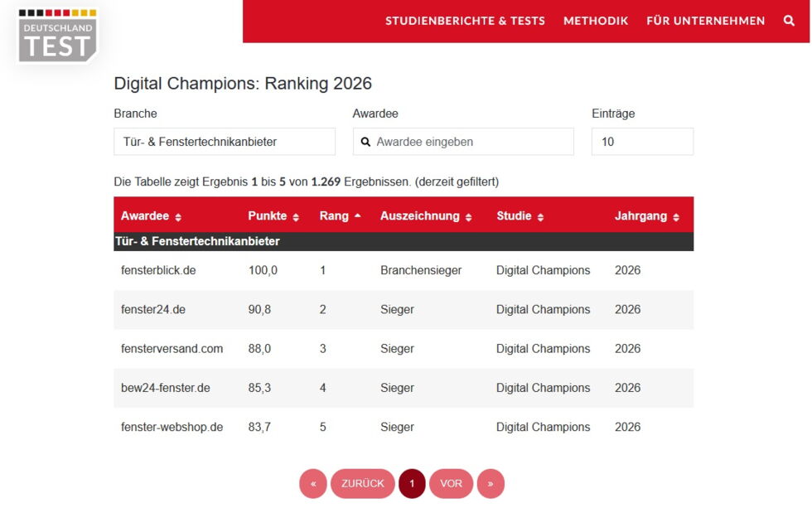Click the Vor pagination button

(x=451, y=483)
